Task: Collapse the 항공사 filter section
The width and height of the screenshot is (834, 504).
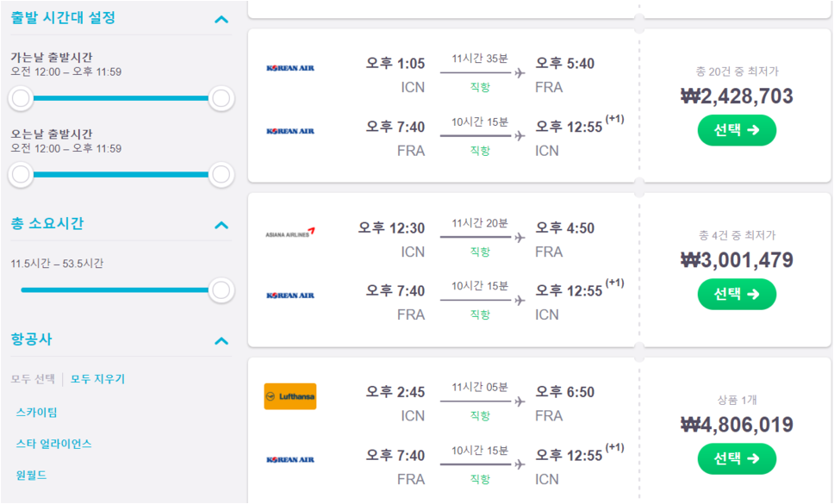Action: pos(221,341)
